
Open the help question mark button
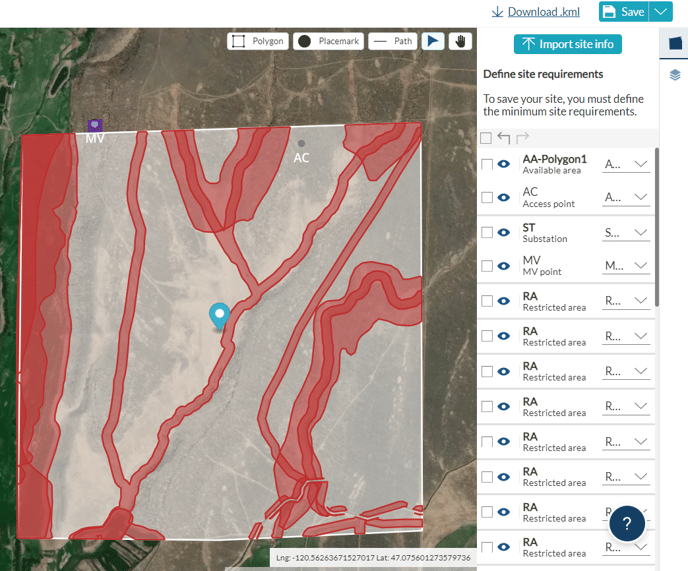627,523
